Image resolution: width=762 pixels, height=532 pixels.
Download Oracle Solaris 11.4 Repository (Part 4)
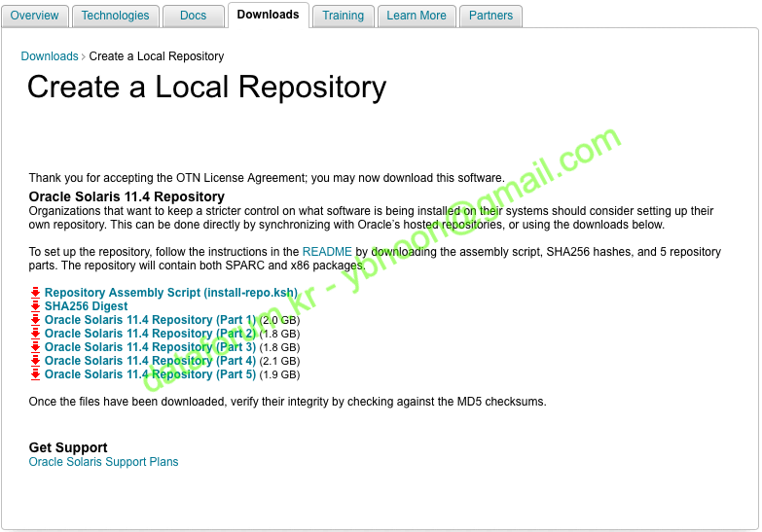tap(150, 361)
